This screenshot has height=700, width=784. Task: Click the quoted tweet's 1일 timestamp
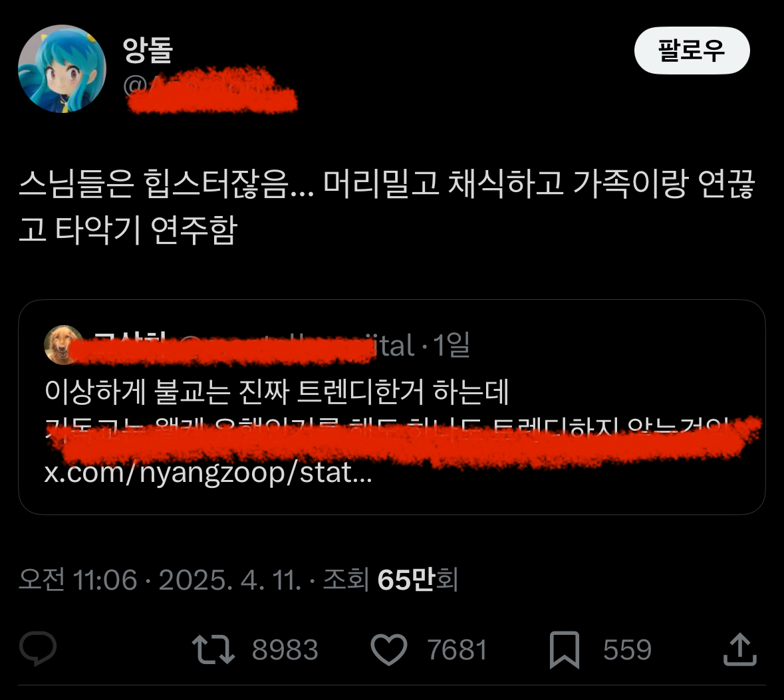451,345
